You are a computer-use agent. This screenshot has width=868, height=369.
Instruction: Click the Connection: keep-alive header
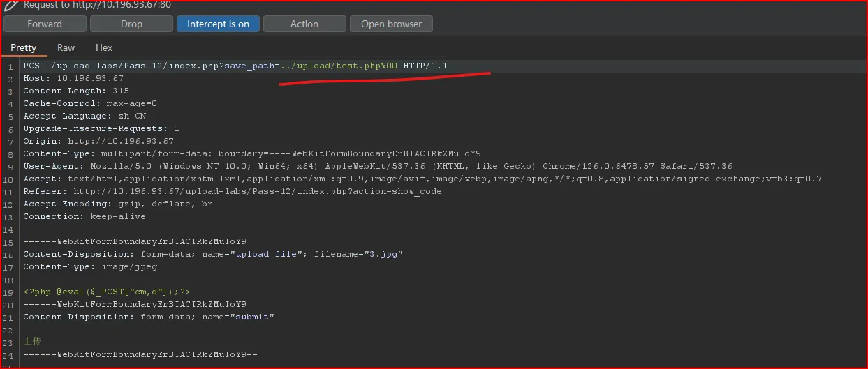point(84,216)
